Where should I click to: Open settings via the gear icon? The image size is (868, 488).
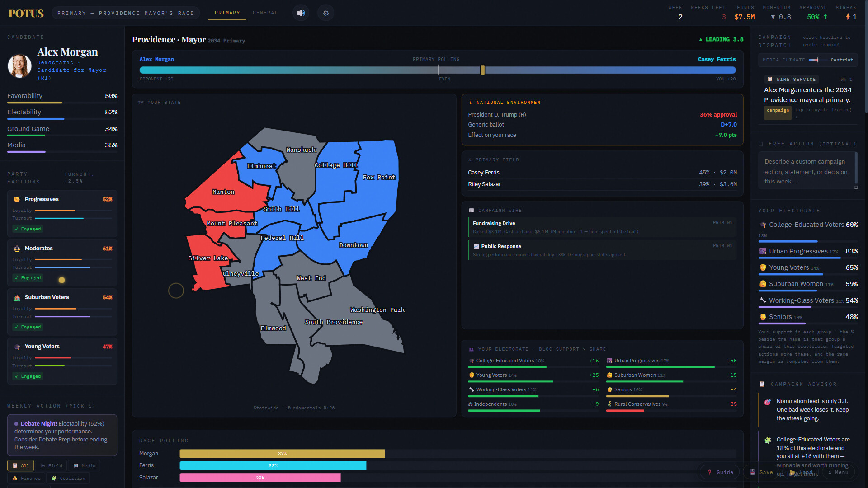coord(325,13)
